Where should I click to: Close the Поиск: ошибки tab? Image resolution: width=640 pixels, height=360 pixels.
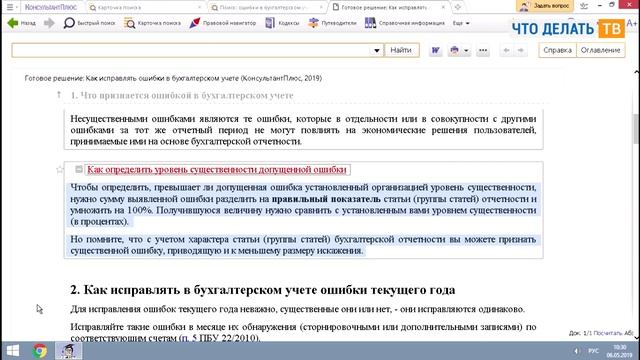point(322,7)
